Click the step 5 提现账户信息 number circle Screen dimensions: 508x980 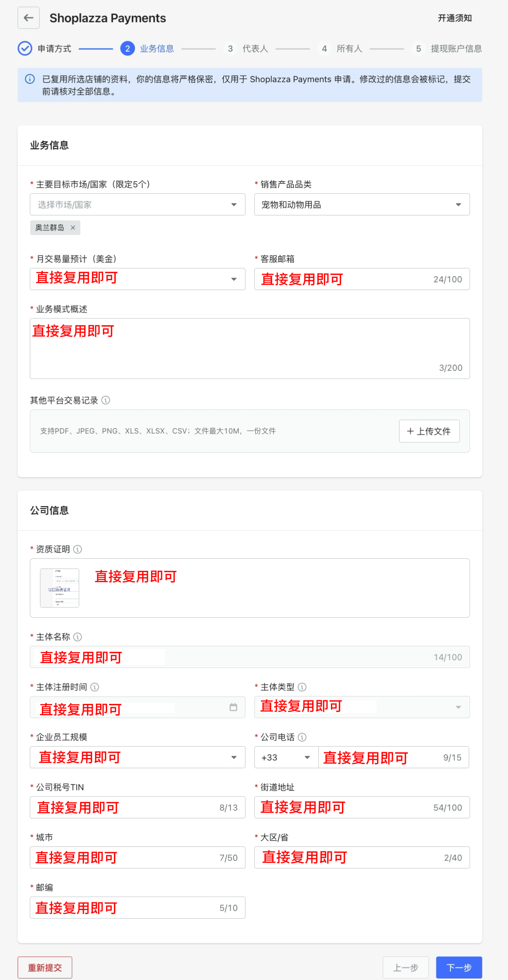tap(418, 48)
